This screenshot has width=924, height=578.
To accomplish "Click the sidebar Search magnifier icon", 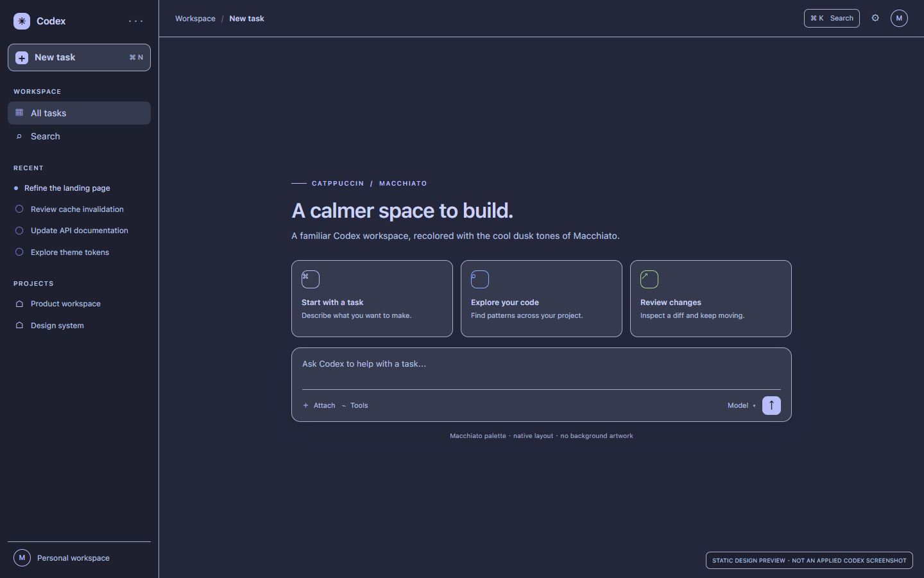I will (x=19, y=136).
